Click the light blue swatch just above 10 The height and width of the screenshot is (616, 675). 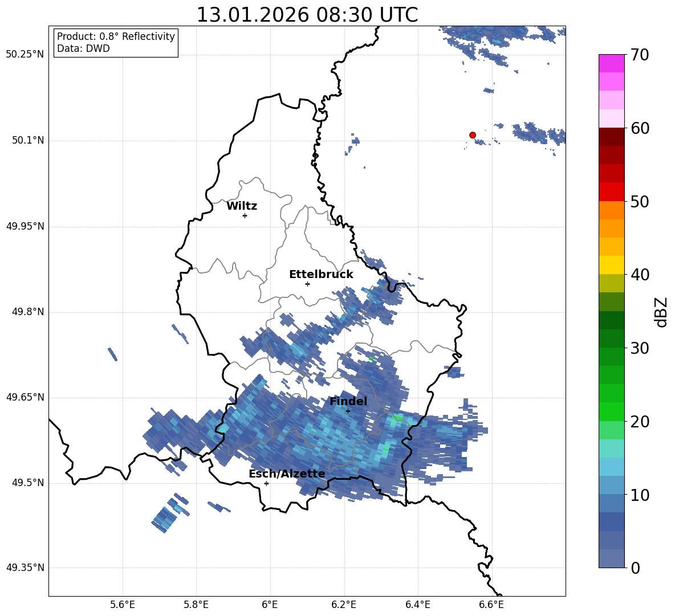pyautogui.click(x=611, y=486)
